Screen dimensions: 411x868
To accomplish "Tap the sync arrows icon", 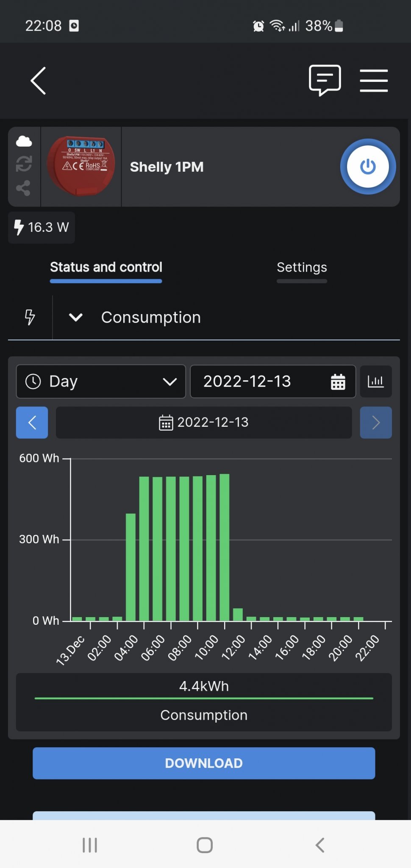I will (24, 164).
